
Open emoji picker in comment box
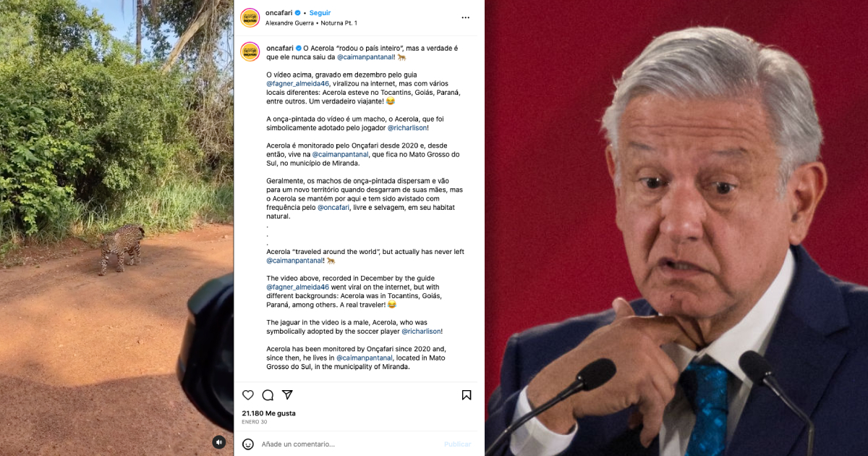tap(248, 444)
